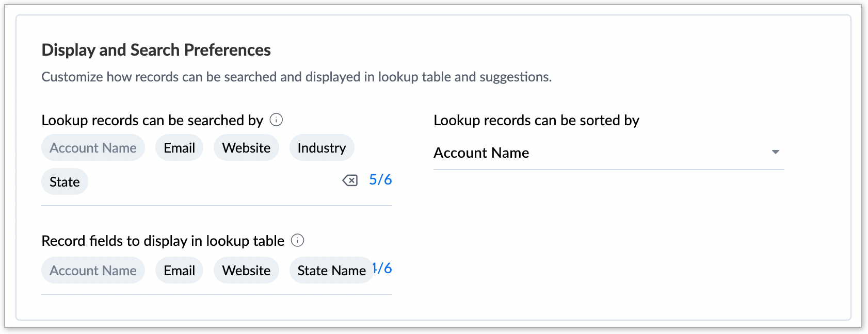This screenshot has height=334, width=868.
Task: Click the backspace clear icon near 5/6
Action: pos(350,180)
